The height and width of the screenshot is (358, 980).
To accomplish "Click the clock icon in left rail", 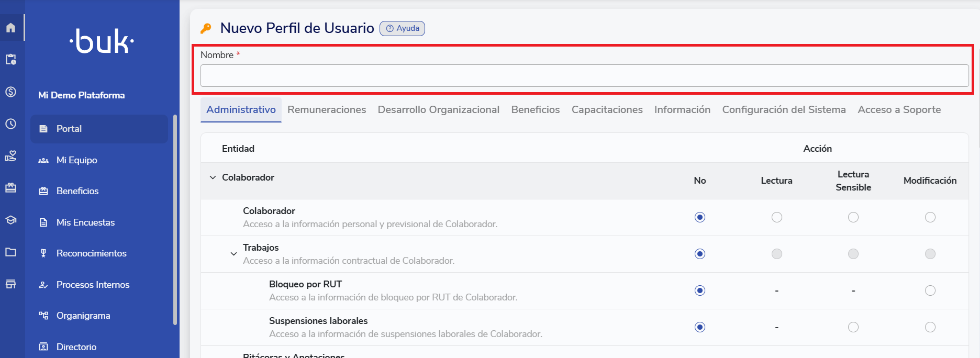I will click(x=11, y=124).
